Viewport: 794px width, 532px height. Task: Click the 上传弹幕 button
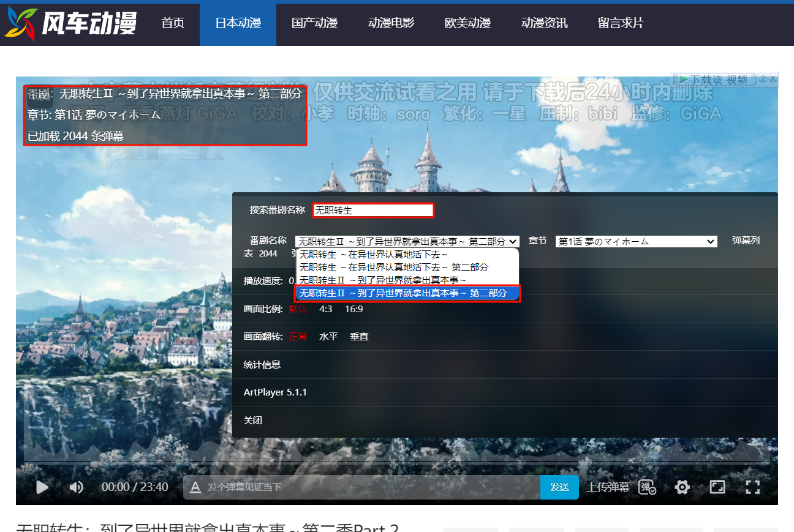(608, 487)
